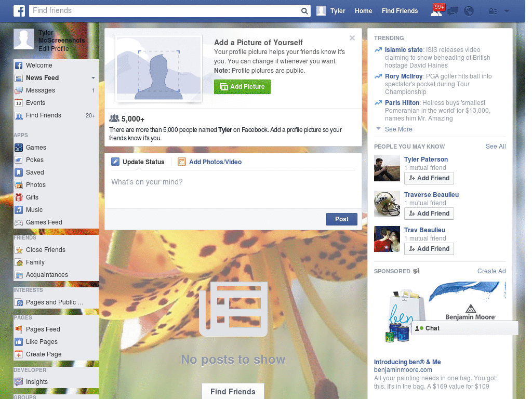Add Friend for Trav Beaulieu

(x=429, y=249)
